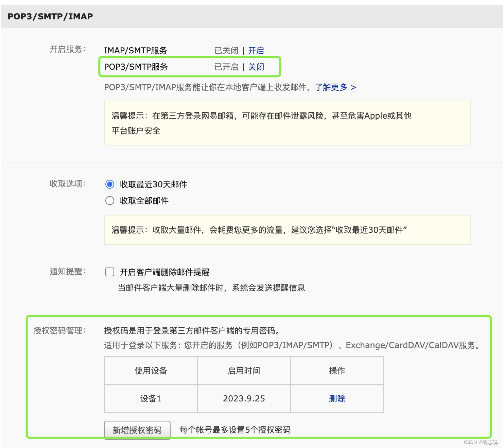This screenshot has height=448, width=503.
Task: Click the 开启服务 label
Action: pos(68,49)
